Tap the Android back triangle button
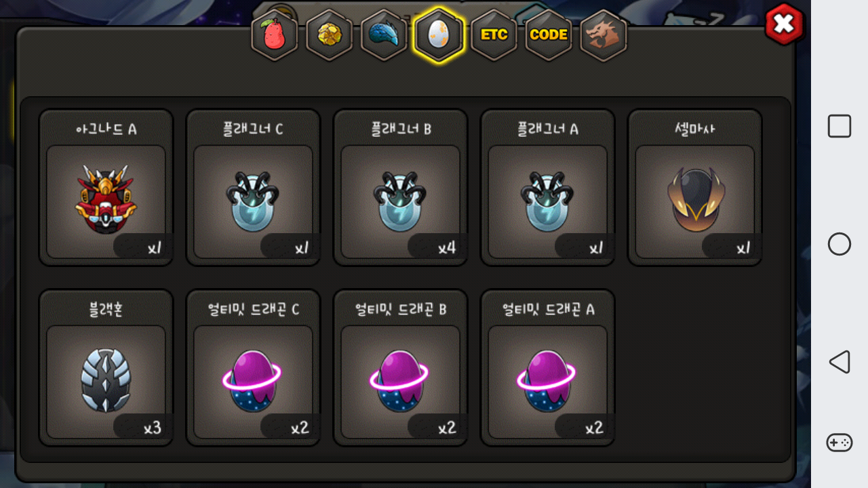Viewport: 868px width, 488px height. coord(839,362)
